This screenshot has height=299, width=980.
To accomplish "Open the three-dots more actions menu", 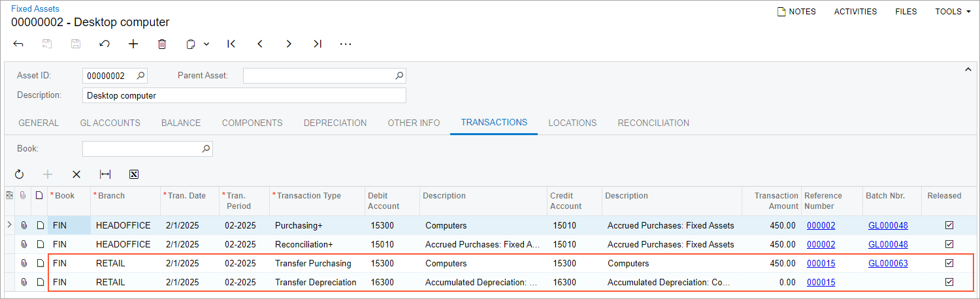I will click(346, 44).
